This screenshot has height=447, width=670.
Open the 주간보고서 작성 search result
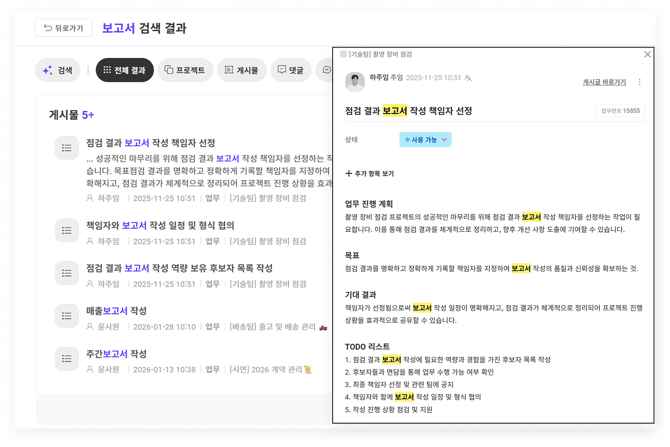pos(116,354)
